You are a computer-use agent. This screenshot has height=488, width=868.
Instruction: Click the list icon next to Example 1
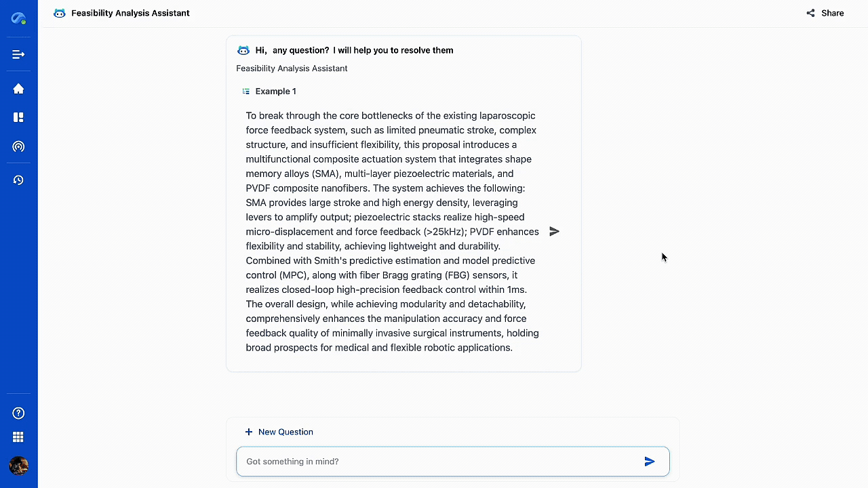point(246,91)
